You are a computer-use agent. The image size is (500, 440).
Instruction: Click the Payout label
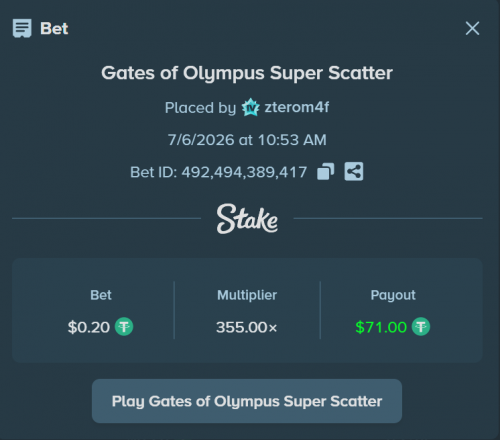[393, 295]
